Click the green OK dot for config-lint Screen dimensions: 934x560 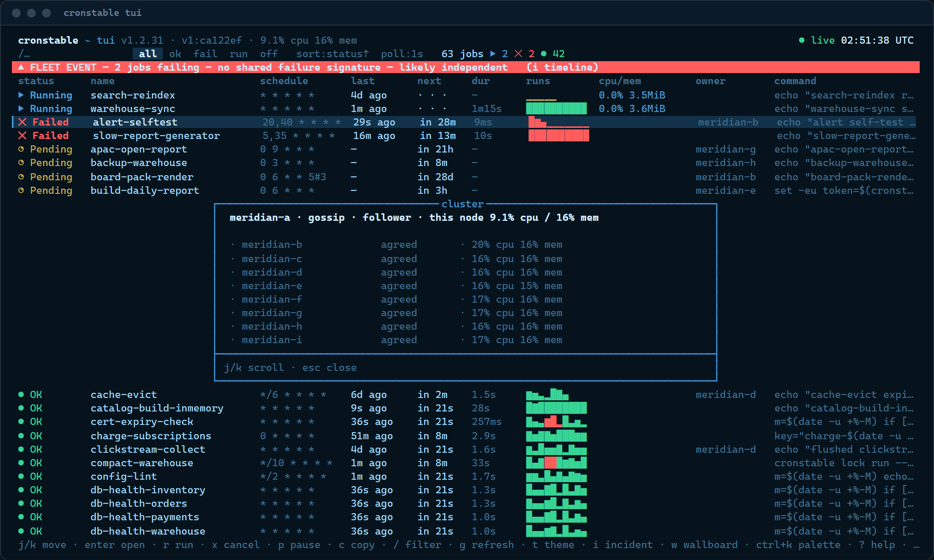point(21,476)
